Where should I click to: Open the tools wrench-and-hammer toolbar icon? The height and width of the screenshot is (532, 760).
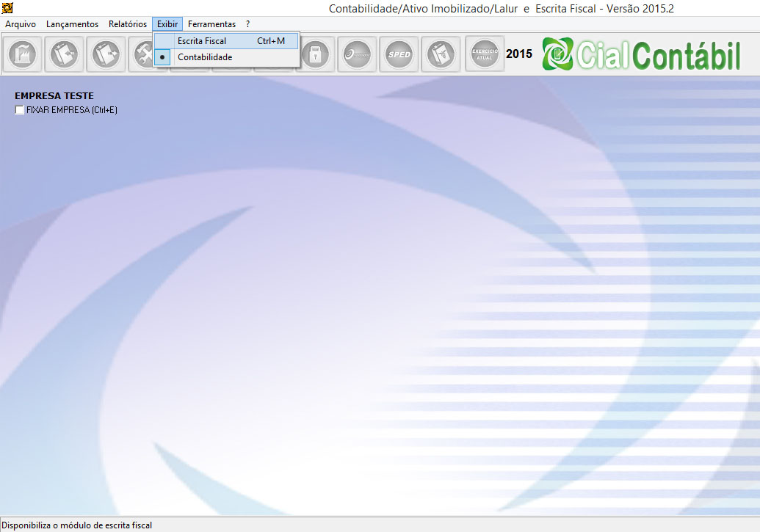(141, 54)
